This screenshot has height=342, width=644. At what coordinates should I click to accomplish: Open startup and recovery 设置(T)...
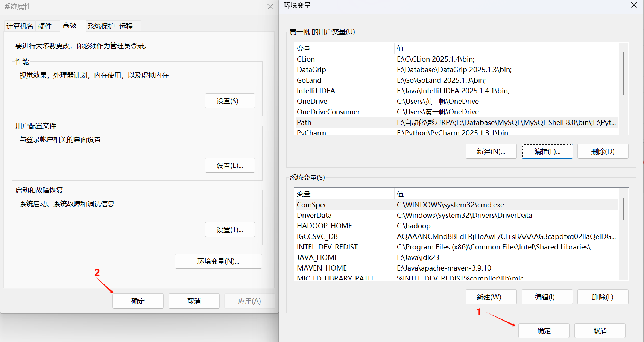coord(230,230)
